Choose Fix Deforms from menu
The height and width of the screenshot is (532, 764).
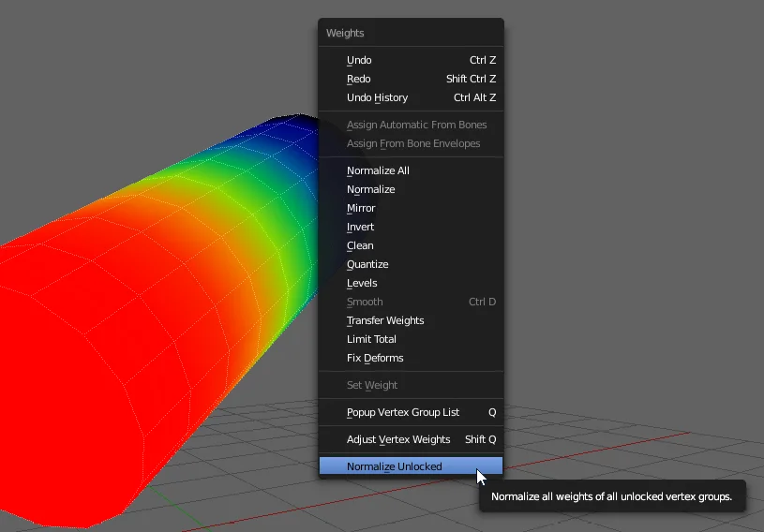375,358
